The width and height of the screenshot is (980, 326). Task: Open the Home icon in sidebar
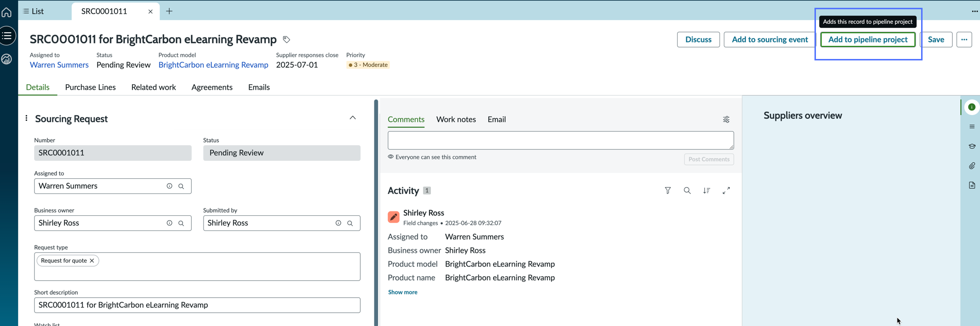coord(7,12)
